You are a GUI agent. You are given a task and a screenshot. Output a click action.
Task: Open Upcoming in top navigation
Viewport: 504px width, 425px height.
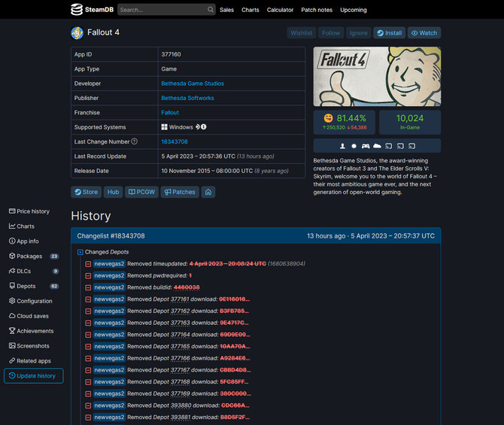tap(354, 10)
